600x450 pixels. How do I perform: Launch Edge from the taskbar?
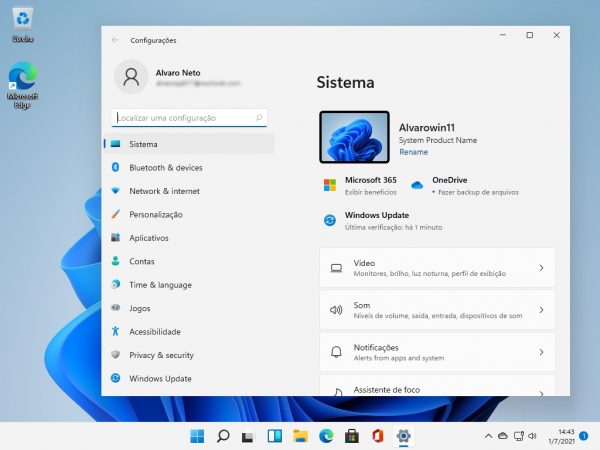coord(326,436)
